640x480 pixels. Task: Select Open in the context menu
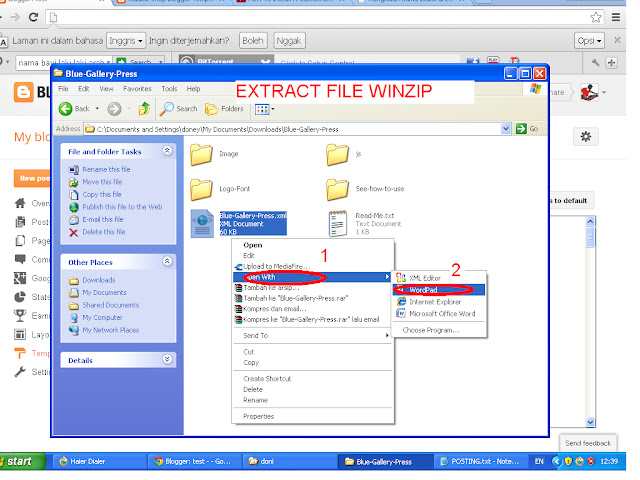pyautogui.click(x=313, y=245)
